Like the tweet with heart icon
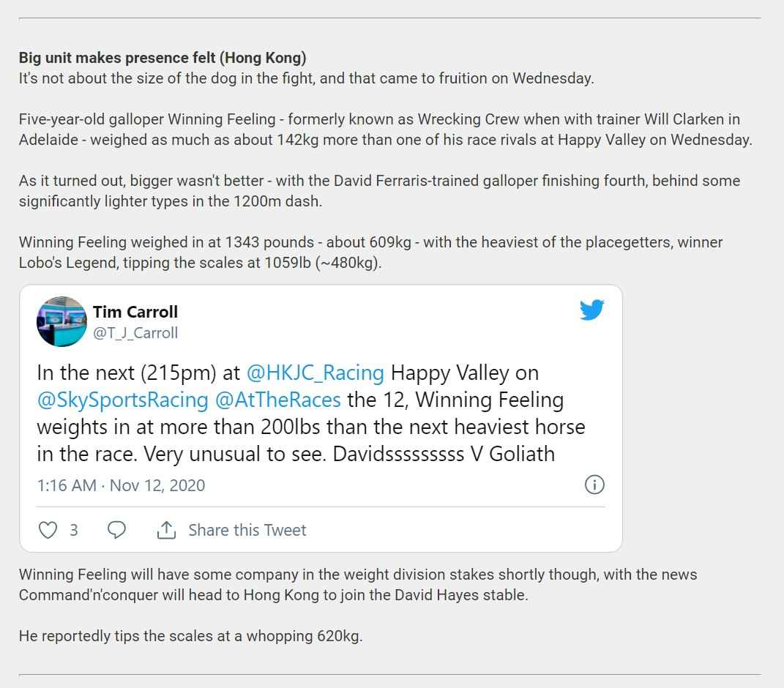The width and height of the screenshot is (784, 688). [x=48, y=530]
